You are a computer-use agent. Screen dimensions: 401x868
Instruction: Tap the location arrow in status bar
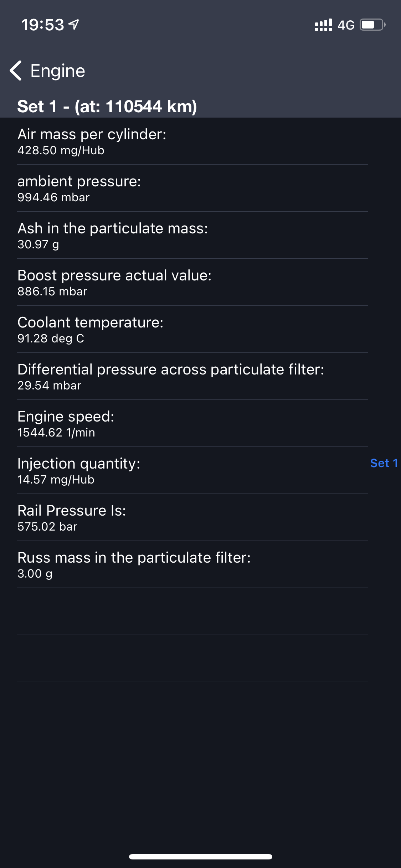(74, 25)
